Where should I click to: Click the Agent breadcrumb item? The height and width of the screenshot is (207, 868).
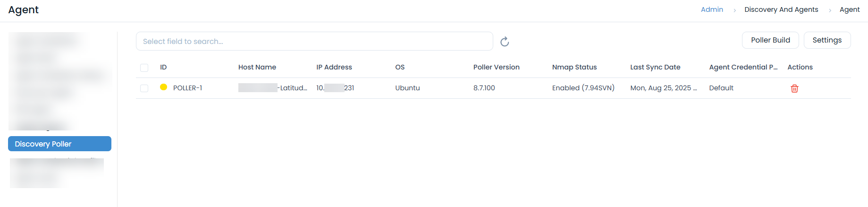tap(849, 9)
